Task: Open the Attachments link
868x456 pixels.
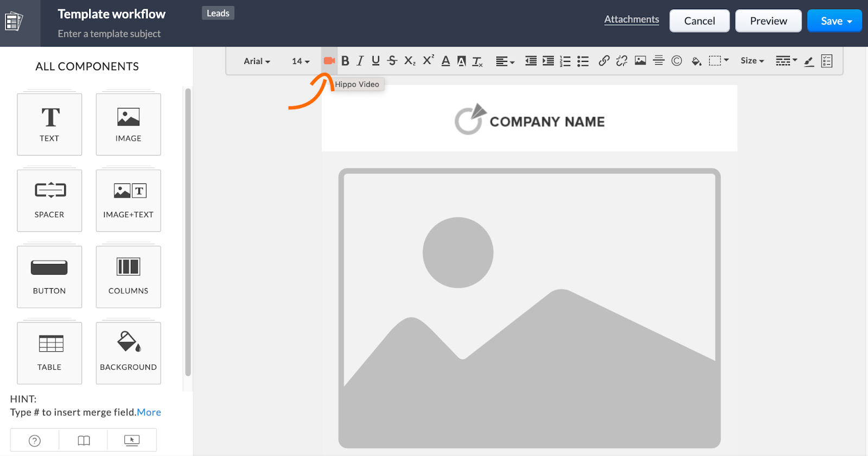Action: tap(631, 20)
